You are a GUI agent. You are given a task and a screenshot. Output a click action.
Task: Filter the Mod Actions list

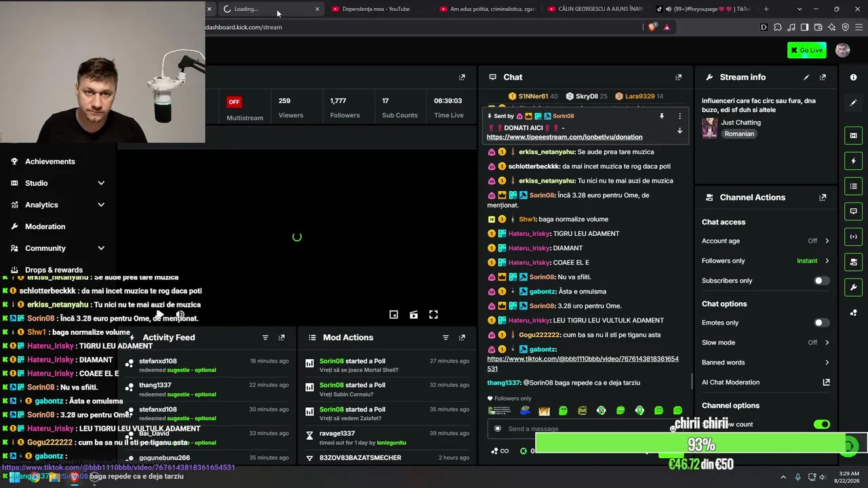pyautogui.click(x=446, y=338)
